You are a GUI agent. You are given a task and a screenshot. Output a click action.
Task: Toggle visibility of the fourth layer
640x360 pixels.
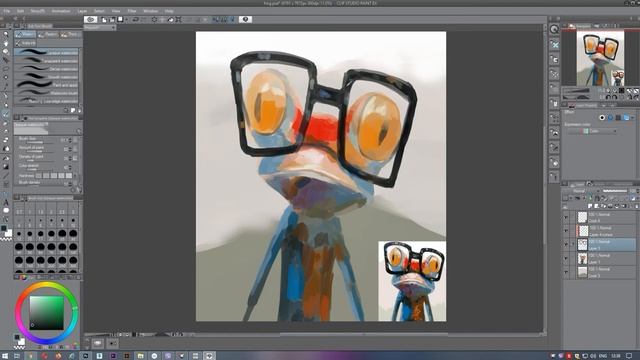[x=566, y=258]
